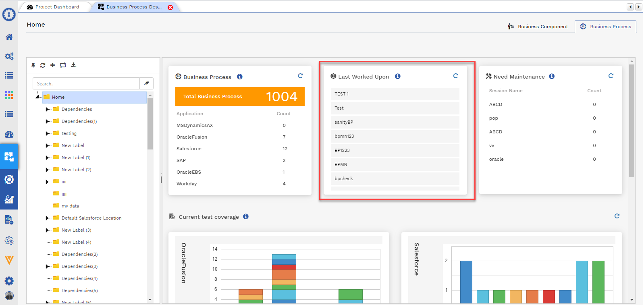
Task: Click the Workday application row
Action: (x=240, y=184)
